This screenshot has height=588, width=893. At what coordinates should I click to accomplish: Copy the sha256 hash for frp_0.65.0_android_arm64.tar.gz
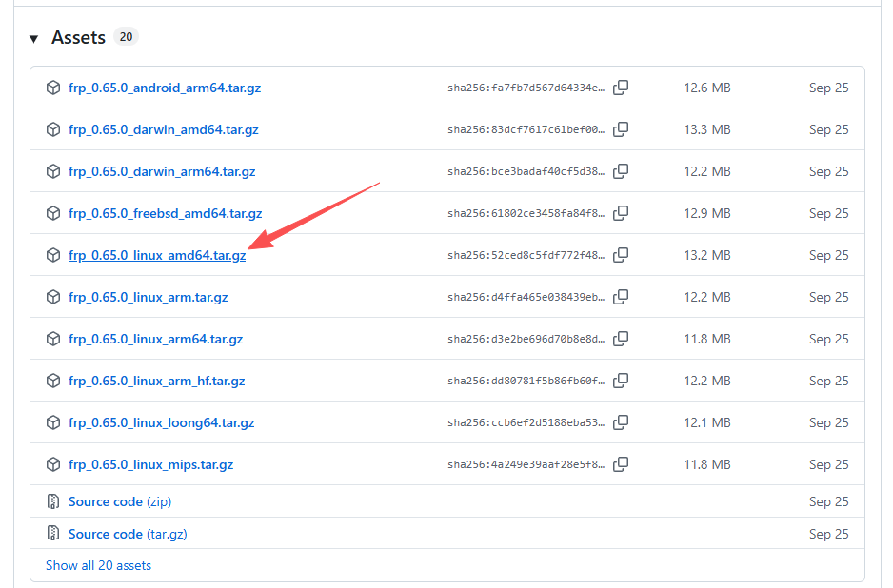[621, 87]
